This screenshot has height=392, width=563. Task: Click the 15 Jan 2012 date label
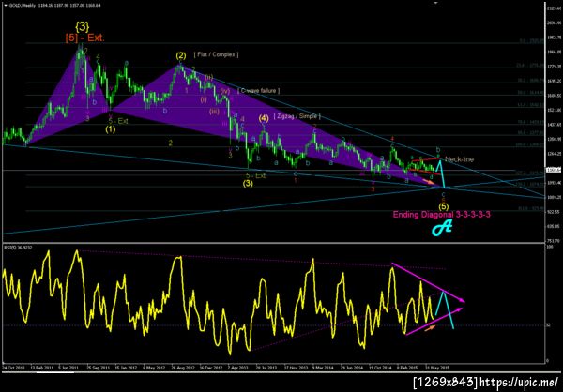[125, 368]
